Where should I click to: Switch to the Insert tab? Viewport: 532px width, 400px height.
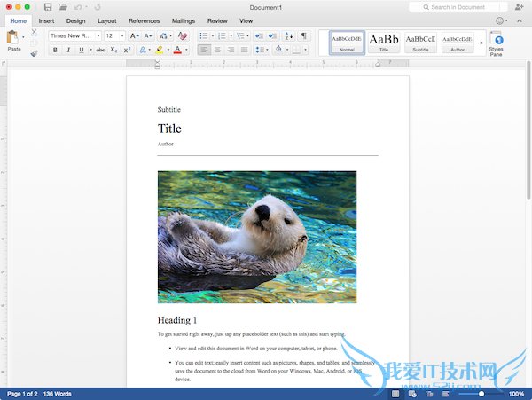pos(46,20)
